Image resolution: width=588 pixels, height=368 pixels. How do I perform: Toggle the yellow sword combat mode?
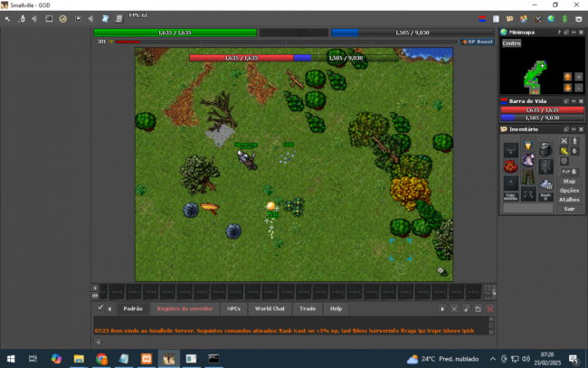click(564, 151)
